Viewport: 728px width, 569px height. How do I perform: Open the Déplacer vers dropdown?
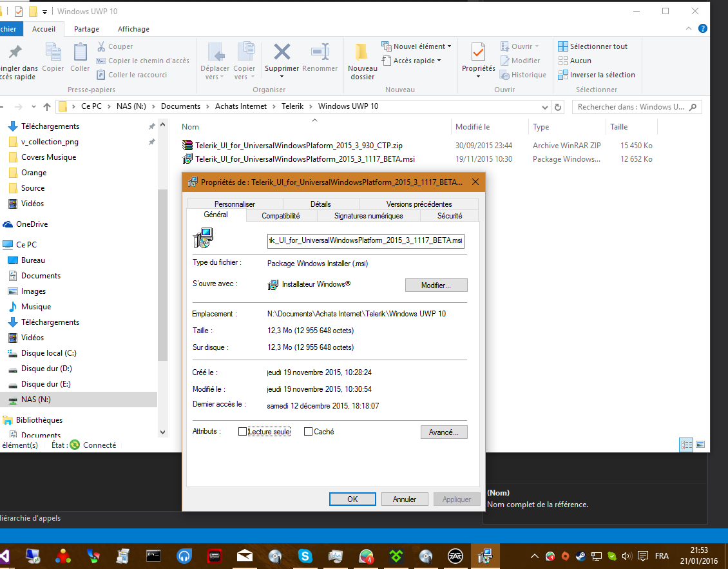pos(215,61)
